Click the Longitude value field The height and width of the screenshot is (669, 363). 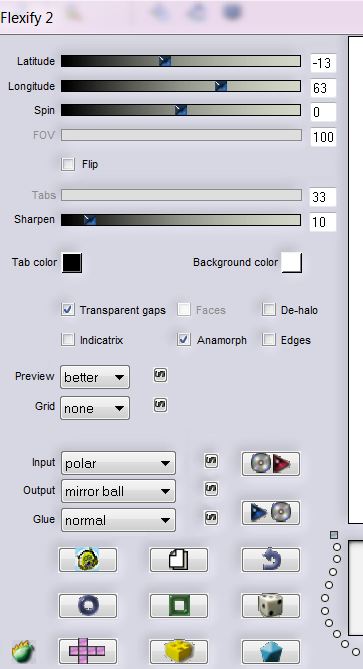pyautogui.click(x=323, y=88)
